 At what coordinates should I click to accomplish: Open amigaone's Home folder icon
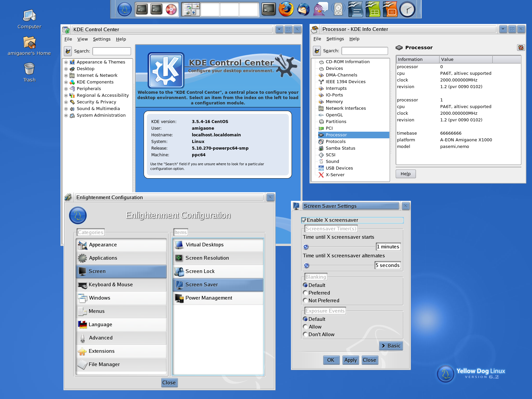coord(29,46)
